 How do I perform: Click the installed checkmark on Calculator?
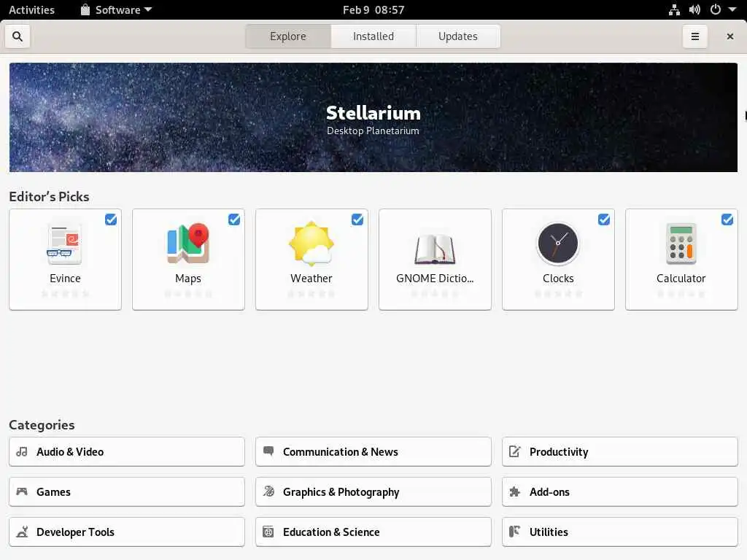click(727, 219)
